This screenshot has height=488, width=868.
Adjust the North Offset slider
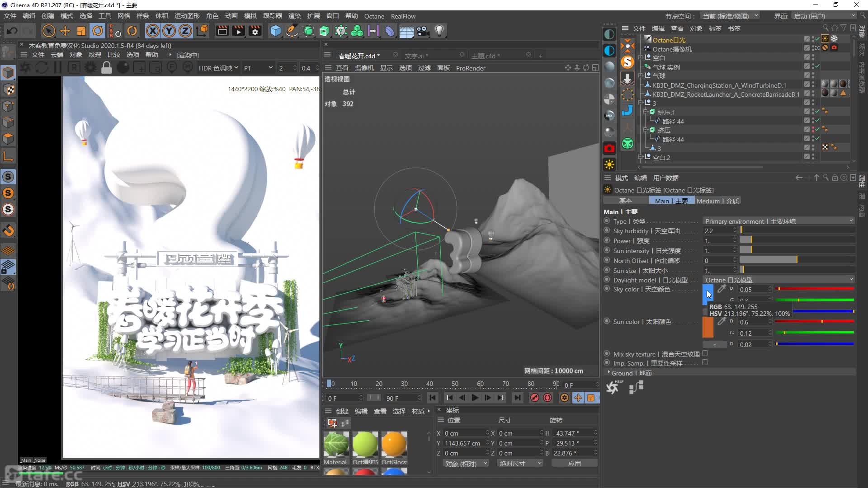(x=797, y=260)
